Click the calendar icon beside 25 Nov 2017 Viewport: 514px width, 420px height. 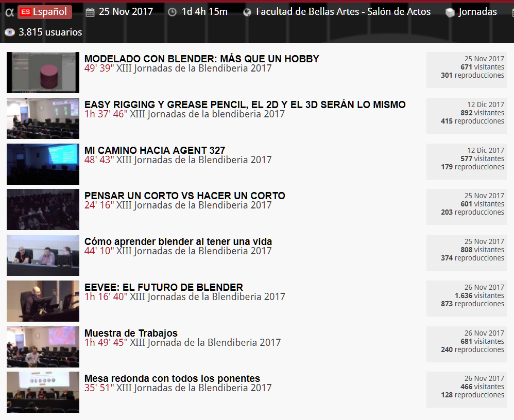pyautogui.click(x=90, y=12)
